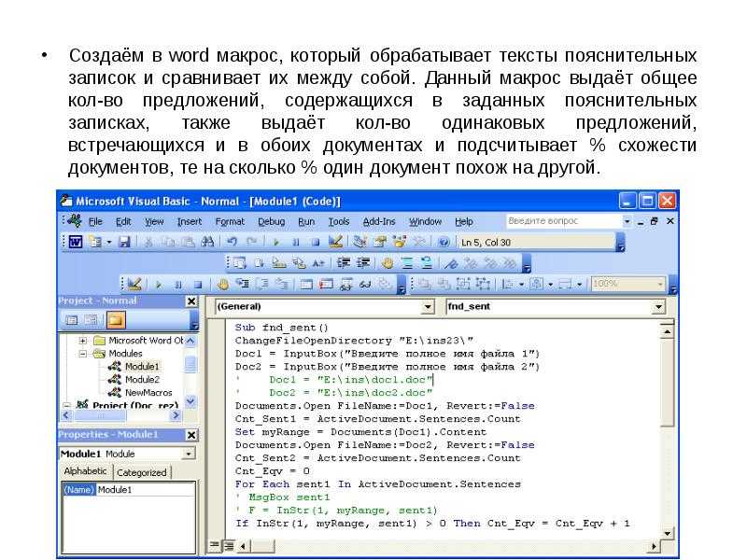Viewport: 747px width, 560px height.
Task: Click Reset on the Standard toolbar
Action: click(x=315, y=242)
